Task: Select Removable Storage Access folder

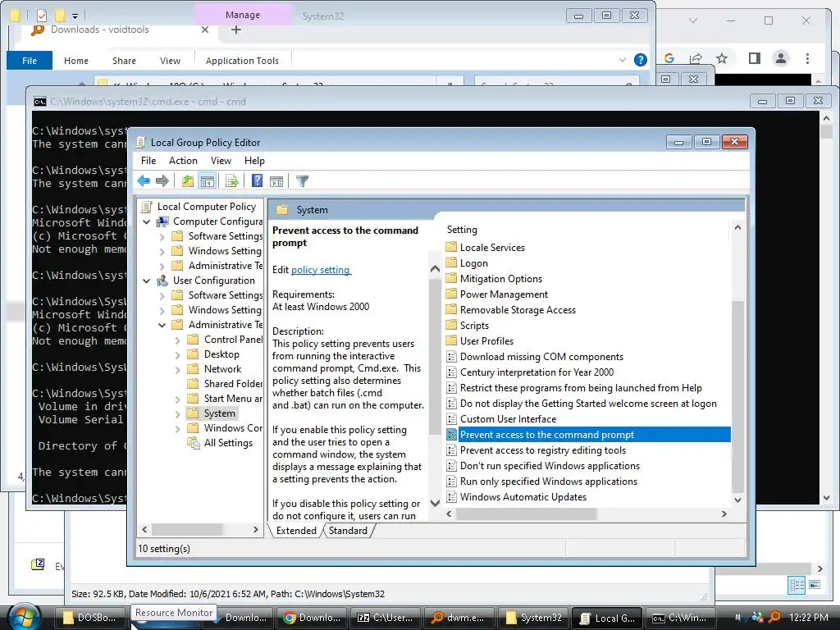Action: tap(518, 309)
